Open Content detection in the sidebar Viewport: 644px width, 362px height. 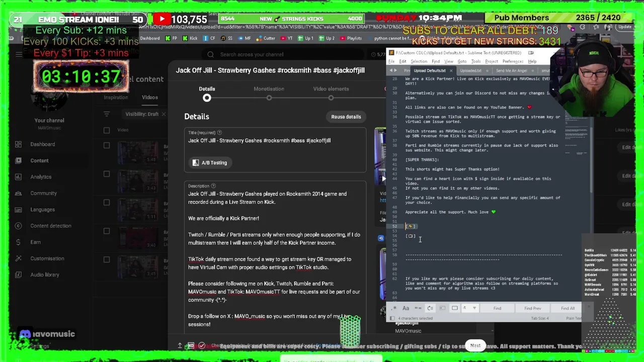[x=50, y=226]
